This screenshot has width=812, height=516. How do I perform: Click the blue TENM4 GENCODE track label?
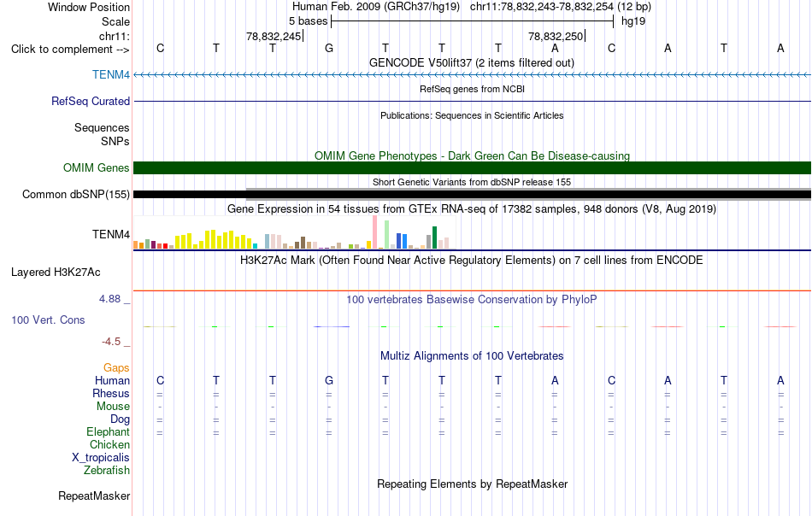pyautogui.click(x=111, y=74)
